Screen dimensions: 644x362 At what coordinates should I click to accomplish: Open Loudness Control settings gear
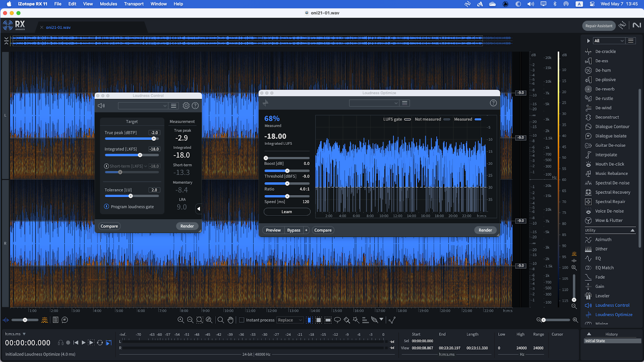click(x=186, y=106)
